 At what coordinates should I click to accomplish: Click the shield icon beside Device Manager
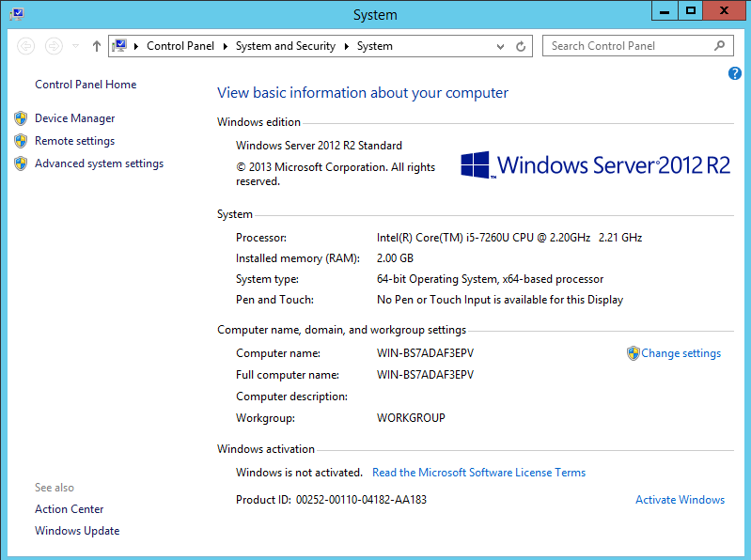click(x=21, y=118)
